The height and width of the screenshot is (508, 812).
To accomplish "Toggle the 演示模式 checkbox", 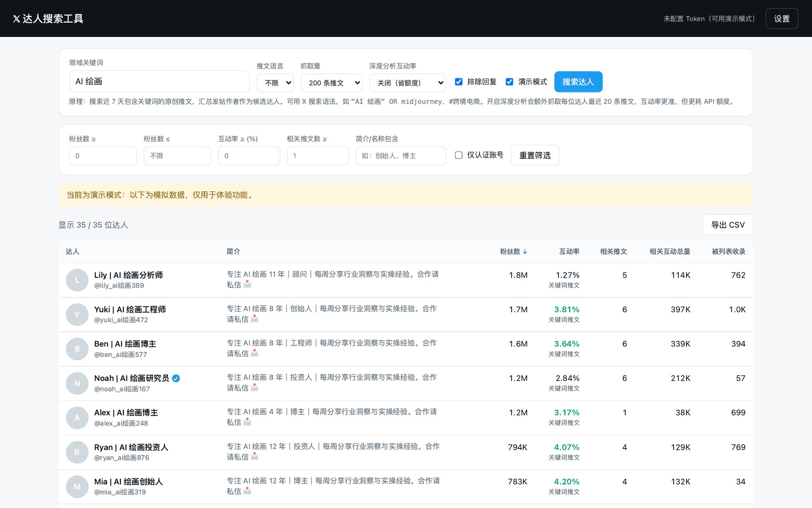I will pyautogui.click(x=509, y=82).
